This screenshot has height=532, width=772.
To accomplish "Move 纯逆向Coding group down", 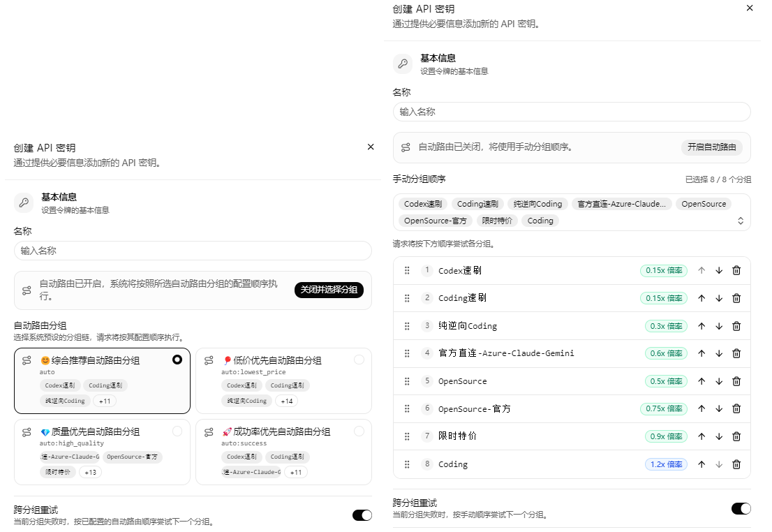I will (x=719, y=326).
